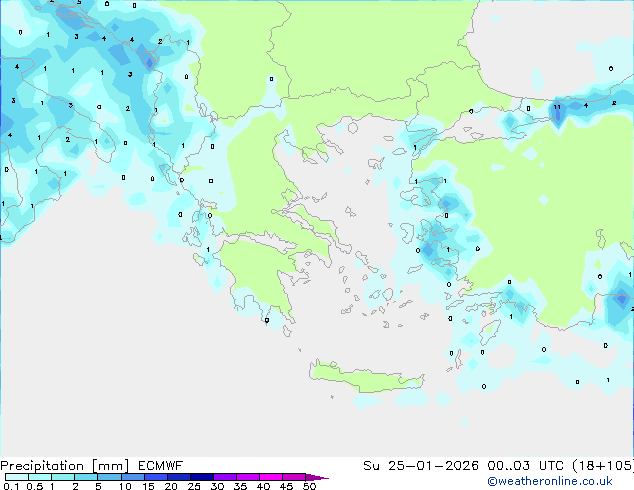Pick the 40–45 mm magenta legend swatch
This screenshot has width=634, height=490.
[x=271, y=477]
